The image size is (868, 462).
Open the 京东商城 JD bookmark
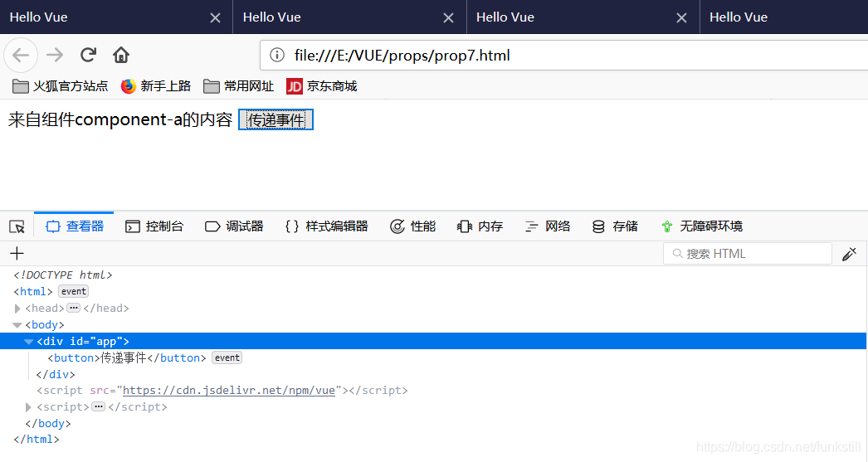pos(322,85)
